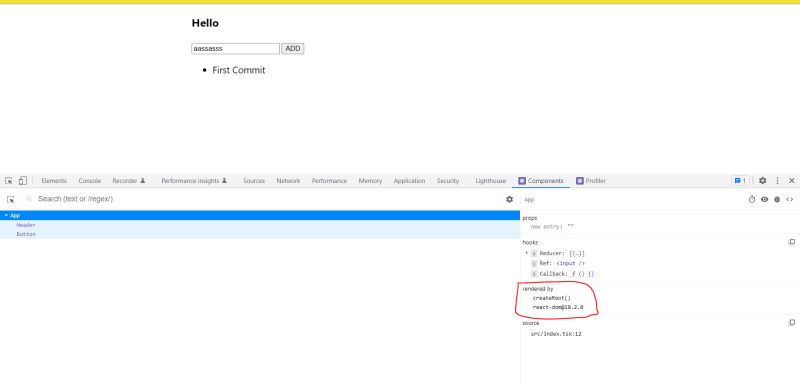Collapse the App component tree arrow
800x384 pixels.
6,215
